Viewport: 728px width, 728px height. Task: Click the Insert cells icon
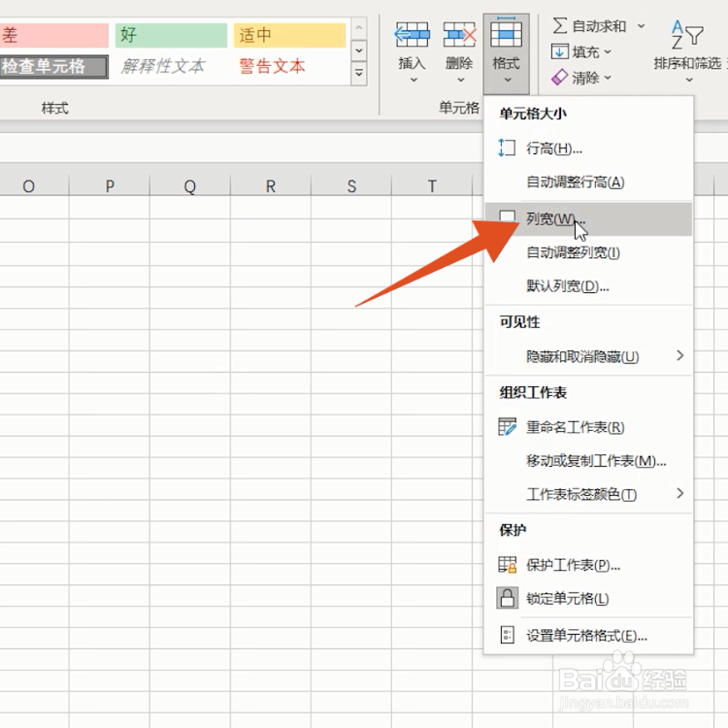[x=412, y=35]
